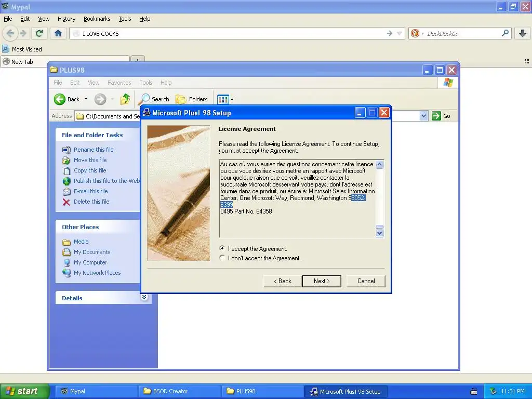Open the Mypal History menu

tap(66, 19)
